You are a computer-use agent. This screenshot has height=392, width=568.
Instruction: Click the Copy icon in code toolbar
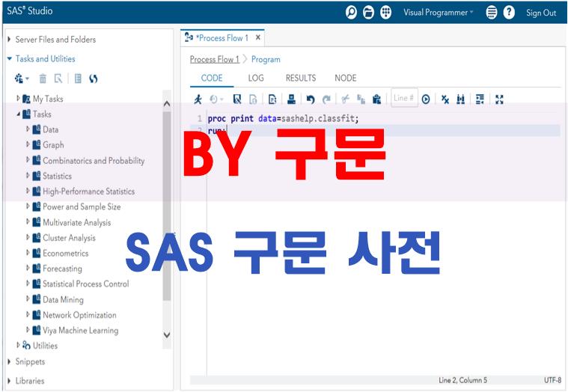click(x=361, y=99)
